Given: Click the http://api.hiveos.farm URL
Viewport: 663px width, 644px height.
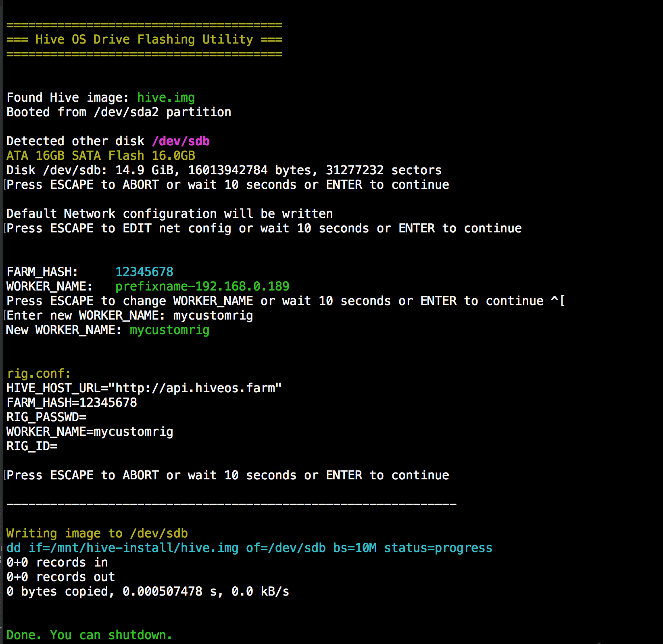Looking at the screenshot, I should point(195,388).
